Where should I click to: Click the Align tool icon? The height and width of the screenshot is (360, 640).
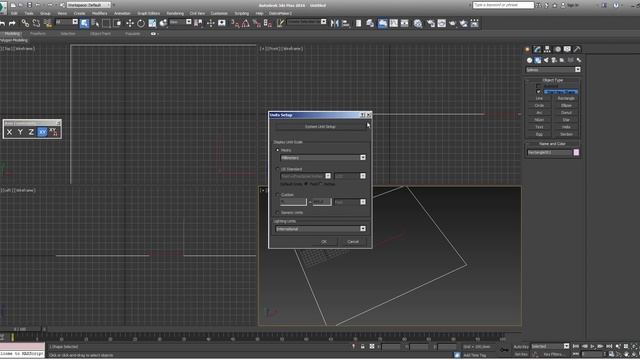click(346, 23)
